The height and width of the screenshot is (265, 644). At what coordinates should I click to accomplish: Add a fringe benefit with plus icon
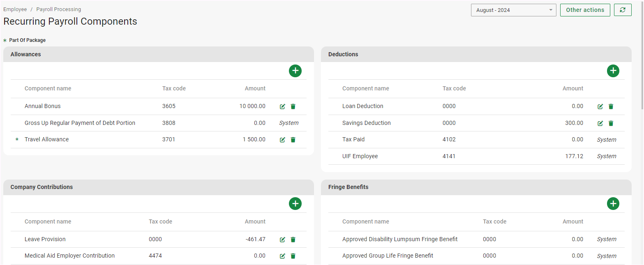(x=613, y=203)
